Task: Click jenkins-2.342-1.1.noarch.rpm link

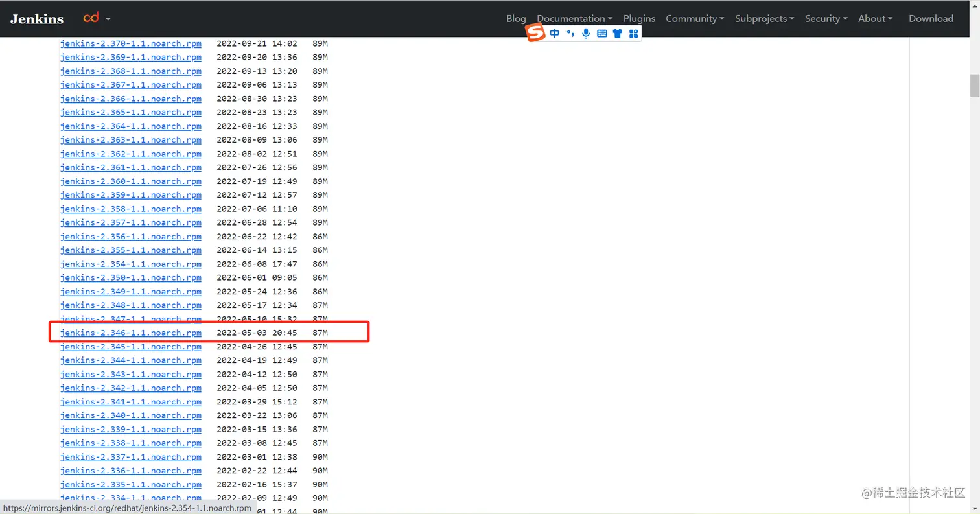Action: coord(131,388)
